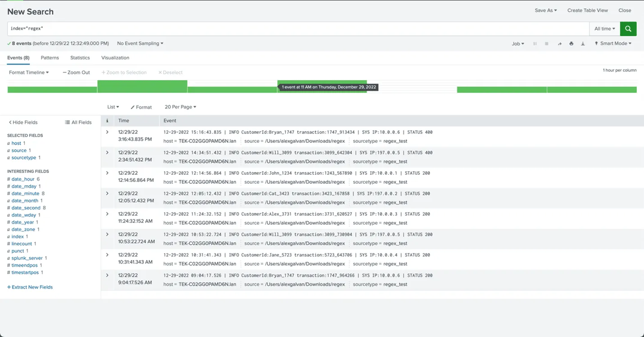644x337 pixels.
Task: Click the green search magnifier button
Action: tap(628, 28)
